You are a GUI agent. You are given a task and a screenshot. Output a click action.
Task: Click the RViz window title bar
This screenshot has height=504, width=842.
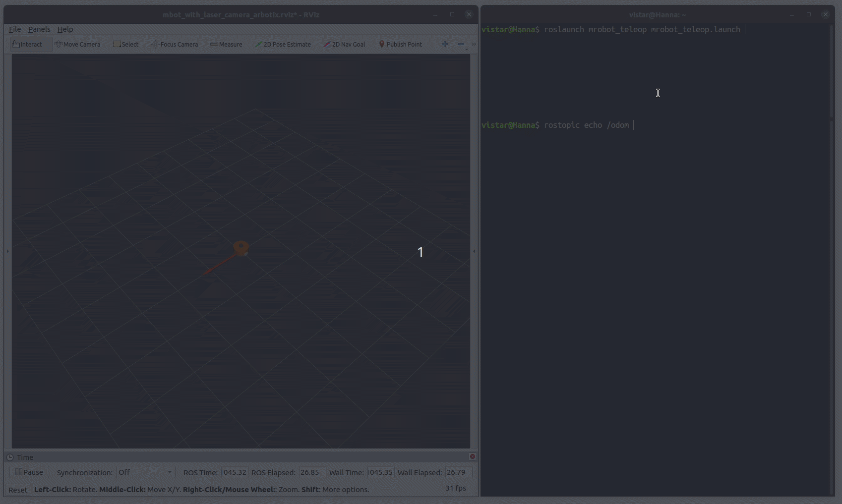[241, 15]
